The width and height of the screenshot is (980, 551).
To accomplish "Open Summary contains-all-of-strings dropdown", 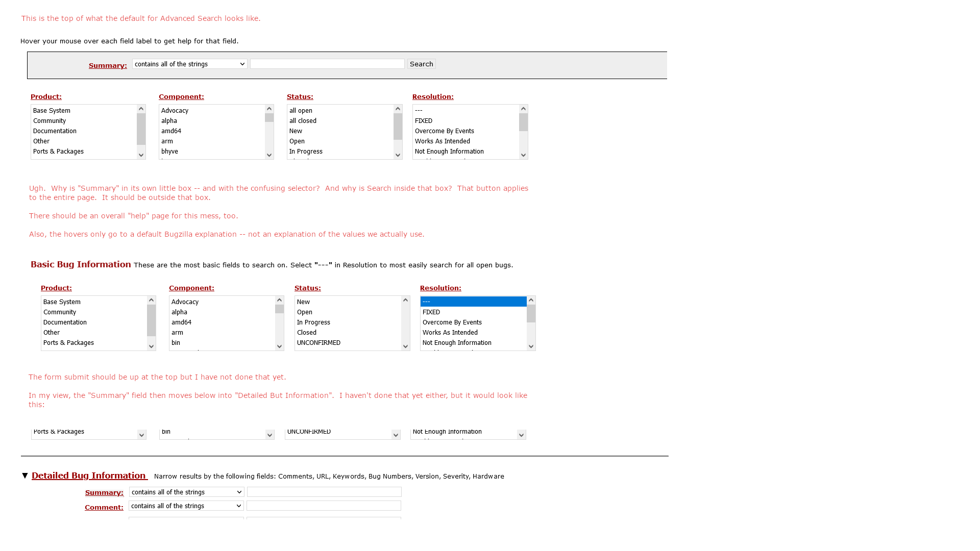I will pos(189,64).
